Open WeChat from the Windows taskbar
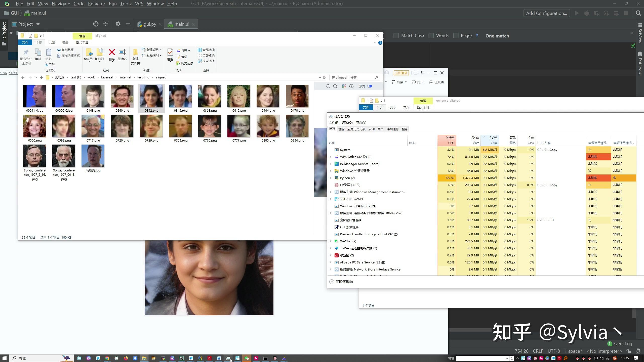The height and width of the screenshot is (362, 644). point(247,358)
